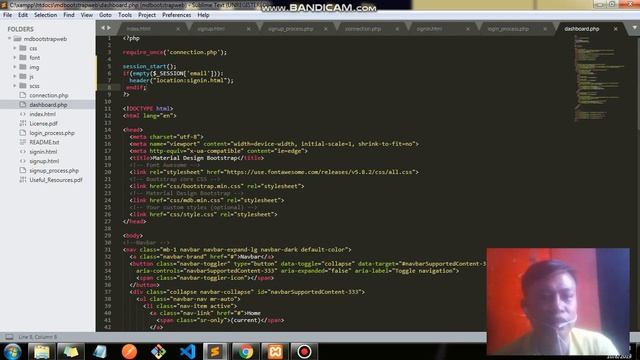Open Visual Studio Code from the taskbar
The image size is (640, 360).
(187, 351)
